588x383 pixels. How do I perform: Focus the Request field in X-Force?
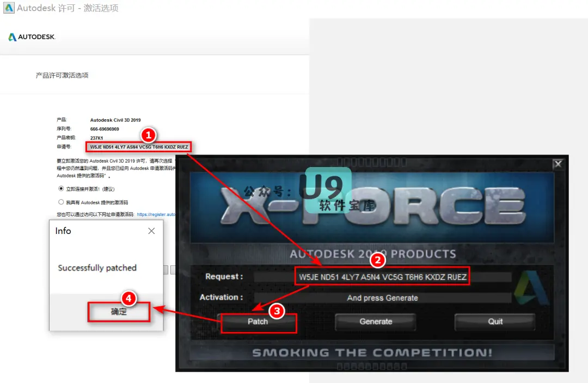pos(383,277)
